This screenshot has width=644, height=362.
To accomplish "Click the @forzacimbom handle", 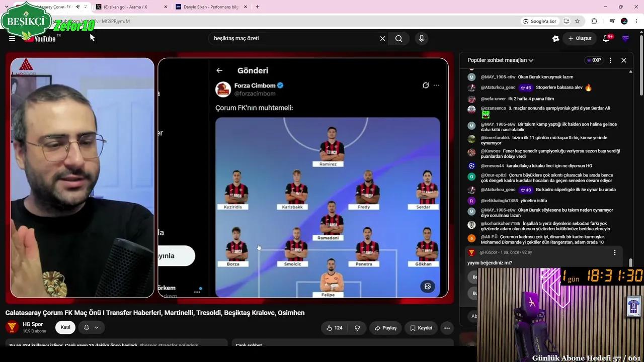I will click(x=255, y=94).
